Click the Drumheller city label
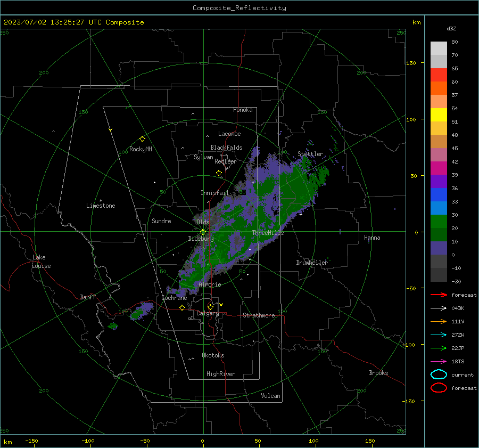The image size is (479, 448). click(x=312, y=263)
